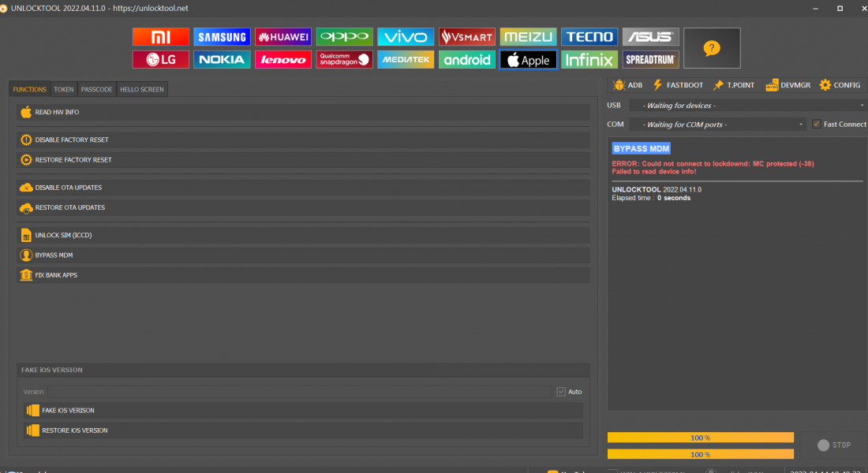Open the Vsmart brand section
Image resolution: width=868 pixels, height=473 pixels.
click(466, 36)
